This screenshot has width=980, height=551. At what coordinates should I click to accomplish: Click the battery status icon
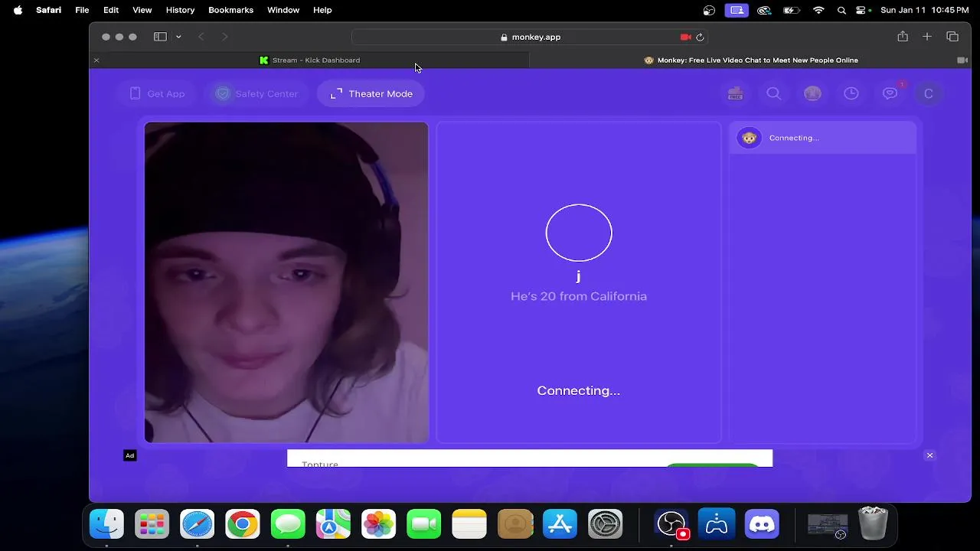[792, 10]
